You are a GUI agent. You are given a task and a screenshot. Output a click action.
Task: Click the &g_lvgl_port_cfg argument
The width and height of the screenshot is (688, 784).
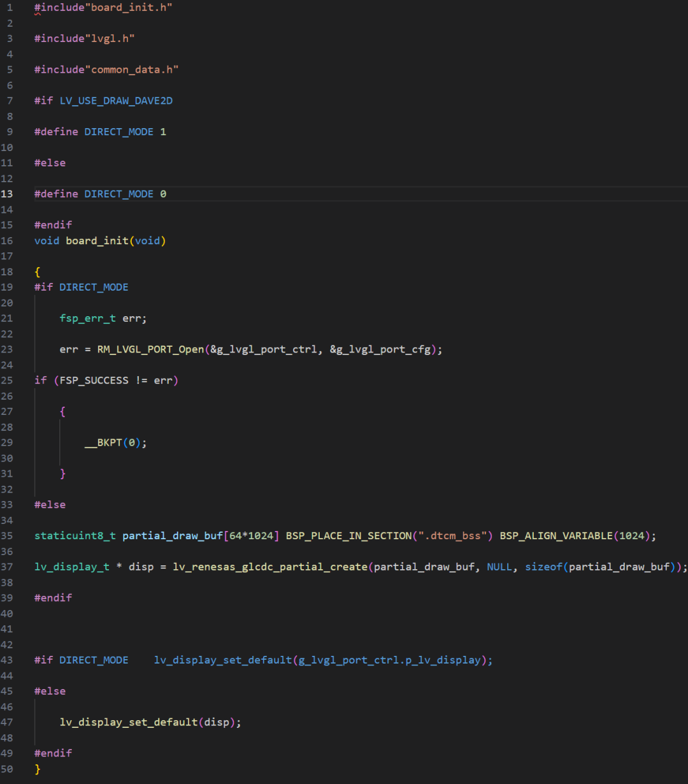click(x=380, y=349)
